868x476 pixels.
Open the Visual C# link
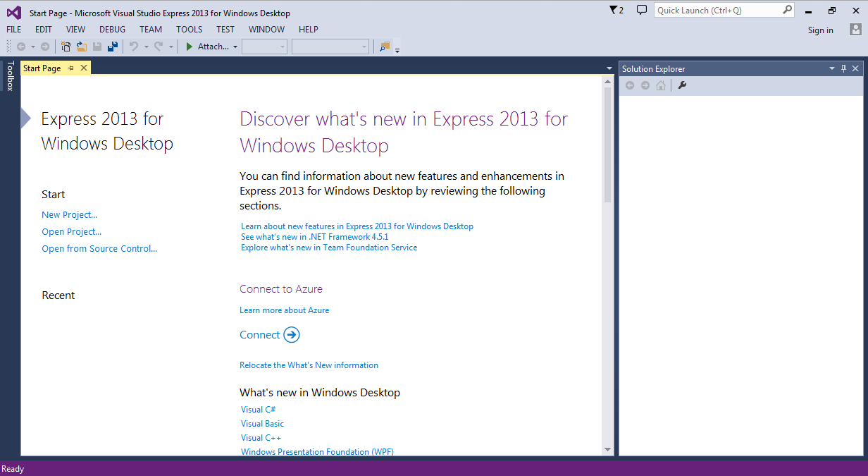(259, 410)
